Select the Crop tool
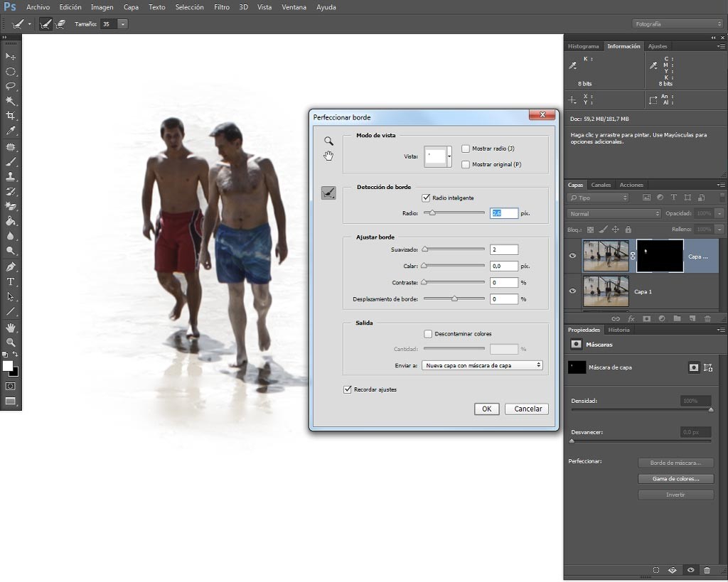Screen dimensions: 728x582 point(10,116)
